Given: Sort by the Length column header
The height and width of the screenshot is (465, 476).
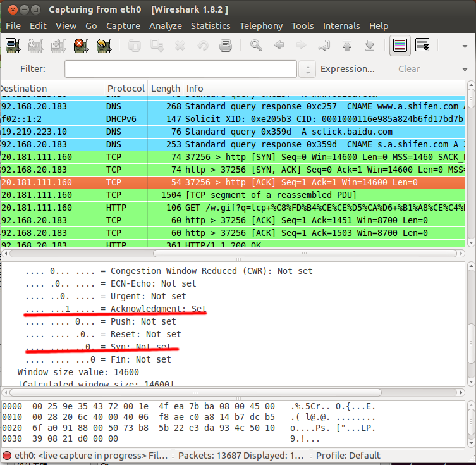Looking at the screenshot, I should pyautogui.click(x=166, y=89).
